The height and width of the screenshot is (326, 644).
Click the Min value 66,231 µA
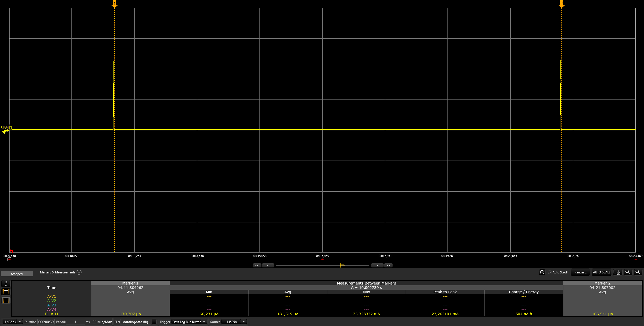pos(209,314)
